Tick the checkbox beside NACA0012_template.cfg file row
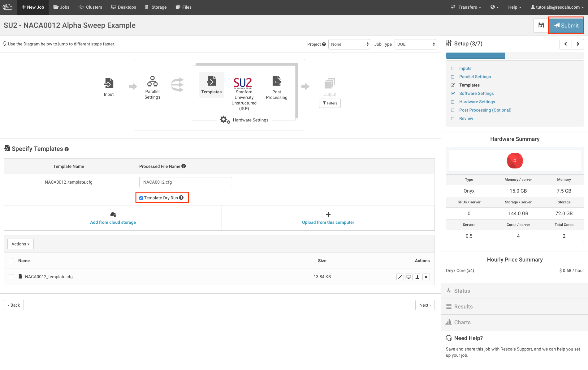The width and height of the screenshot is (588, 370). point(11,277)
